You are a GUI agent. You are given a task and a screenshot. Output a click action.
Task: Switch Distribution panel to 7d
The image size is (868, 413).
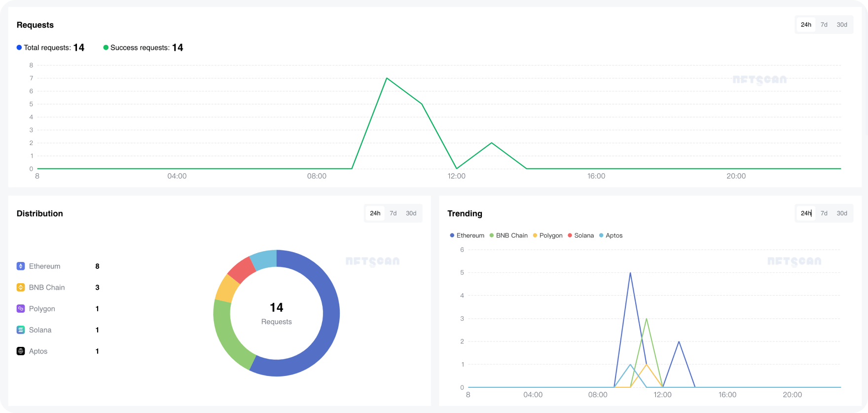click(393, 213)
